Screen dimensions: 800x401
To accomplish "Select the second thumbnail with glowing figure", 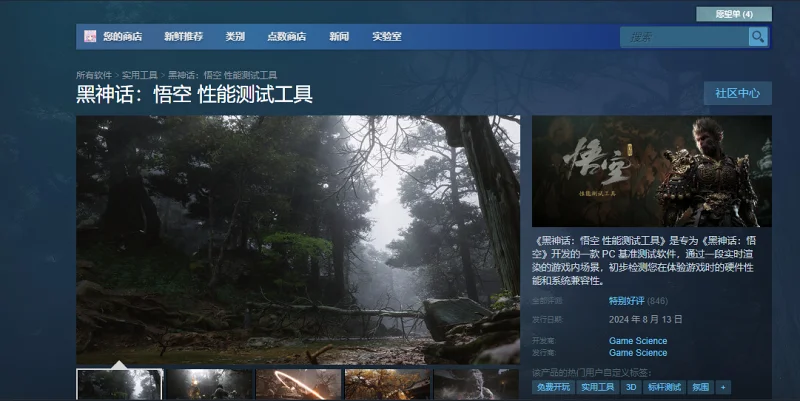I will point(209,385).
